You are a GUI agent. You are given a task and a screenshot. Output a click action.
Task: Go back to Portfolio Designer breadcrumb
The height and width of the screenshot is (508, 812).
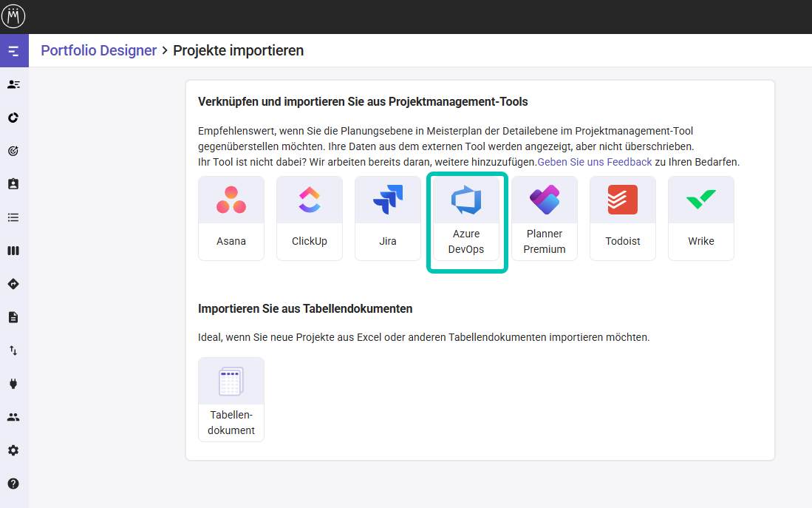[x=98, y=50]
